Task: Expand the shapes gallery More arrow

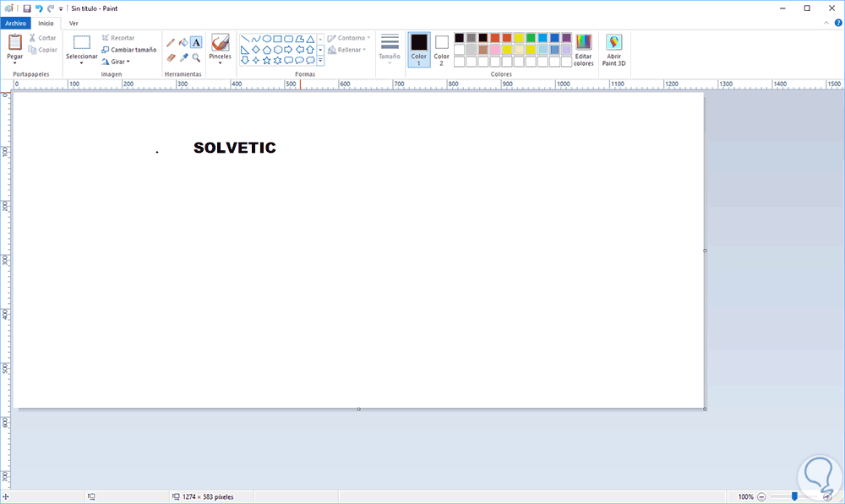Action: click(x=320, y=60)
